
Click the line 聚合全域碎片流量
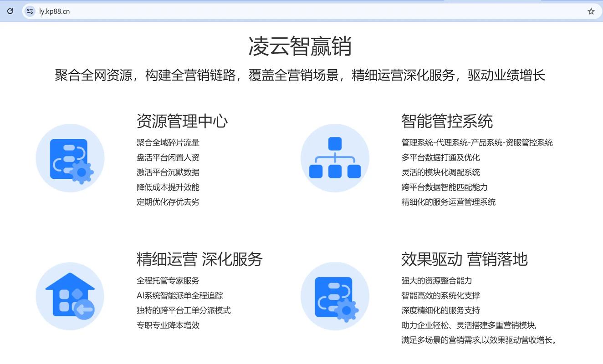168,142
